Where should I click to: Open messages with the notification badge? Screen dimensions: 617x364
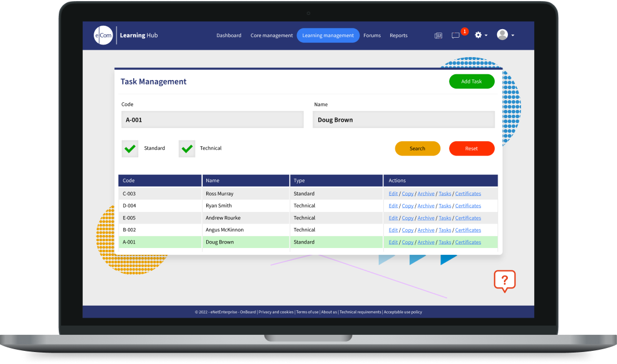pyautogui.click(x=455, y=35)
